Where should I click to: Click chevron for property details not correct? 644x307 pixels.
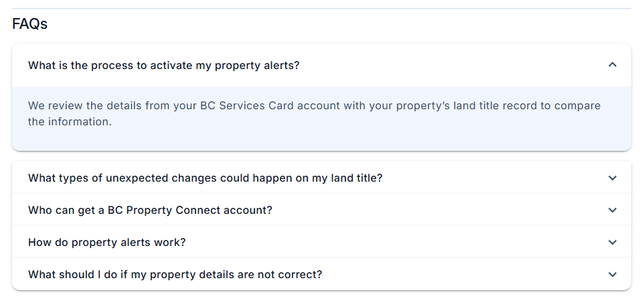[612, 274]
